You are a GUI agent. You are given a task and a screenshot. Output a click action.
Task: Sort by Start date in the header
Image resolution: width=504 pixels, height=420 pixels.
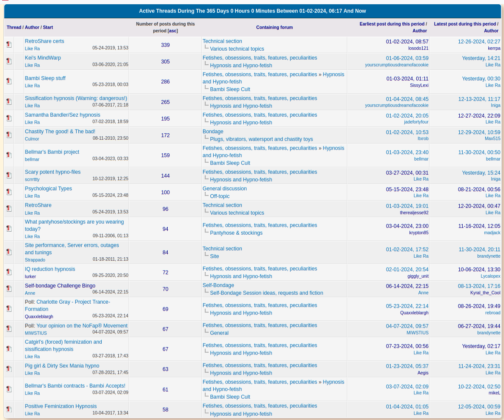pos(48,27)
